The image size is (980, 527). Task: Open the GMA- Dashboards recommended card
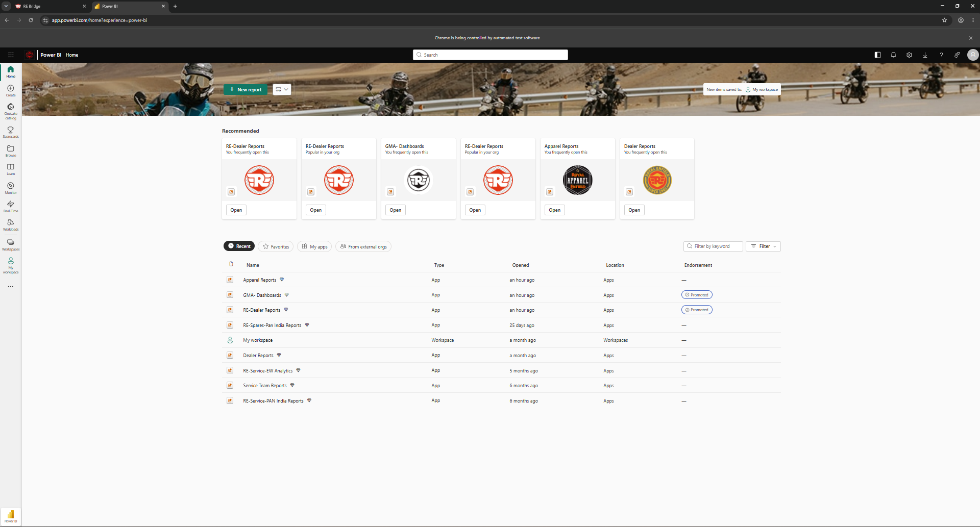coord(396,210)
